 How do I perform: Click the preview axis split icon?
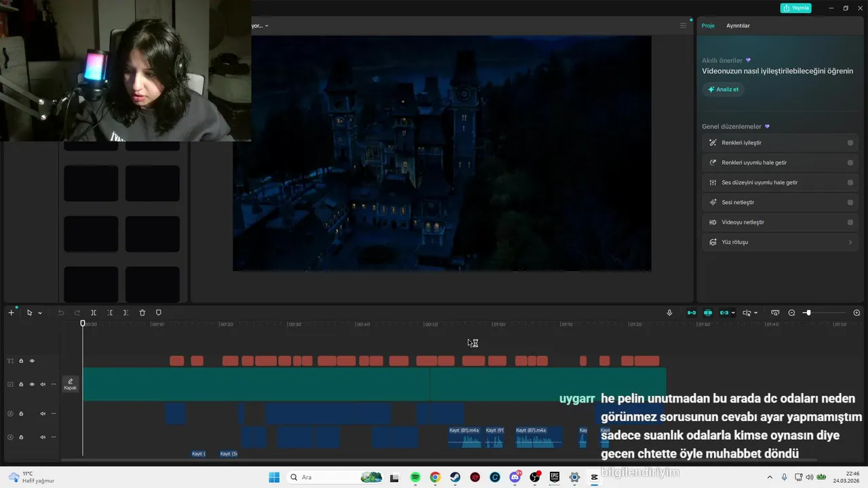[747, 312]
